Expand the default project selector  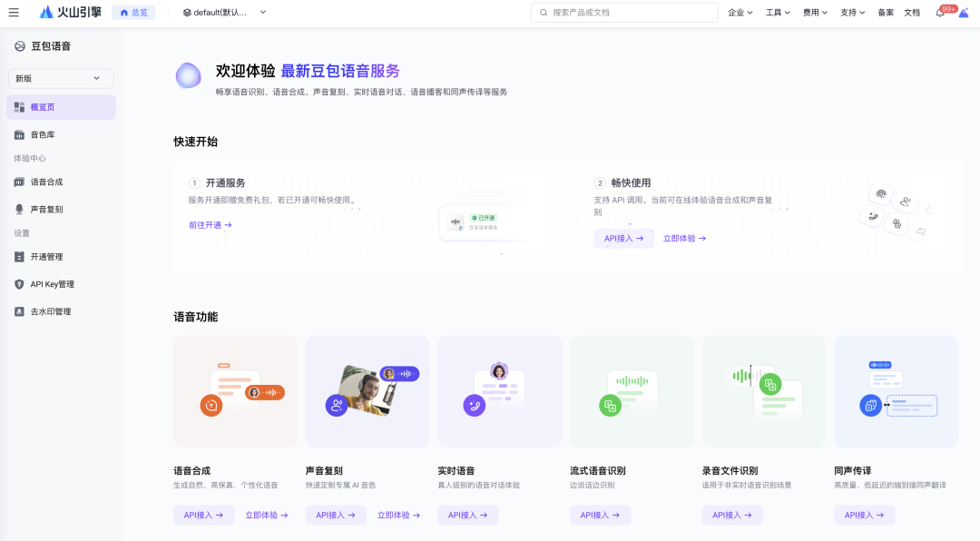pyautogui.click(x=224, y=13)
